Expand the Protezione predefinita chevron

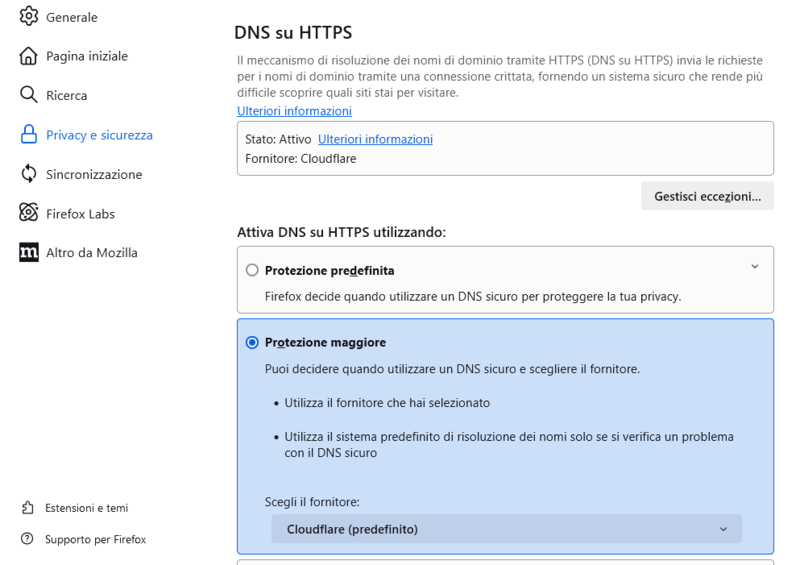755,266
